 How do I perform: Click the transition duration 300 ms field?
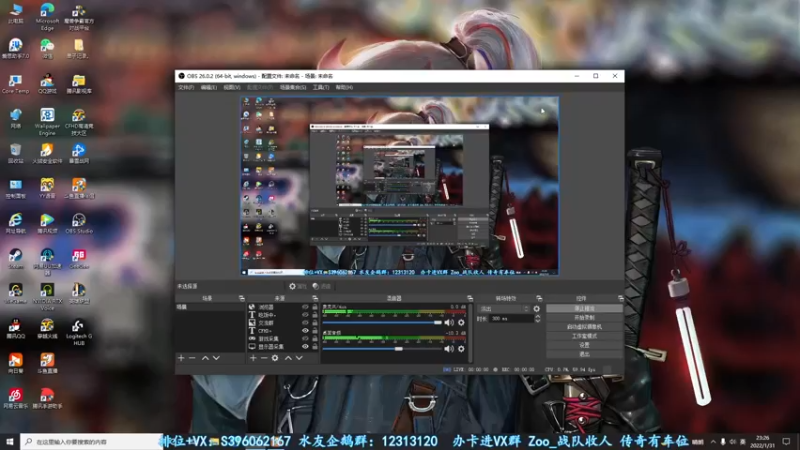click(x=511, y=318)
